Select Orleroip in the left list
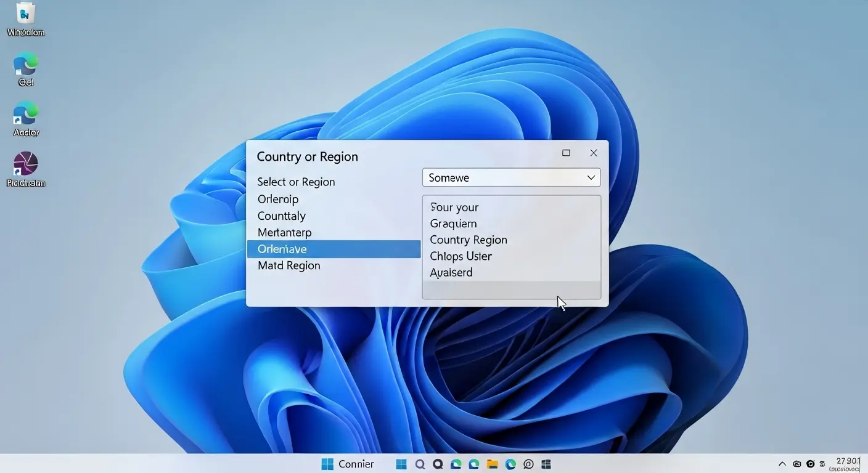 (x=278, y=199)
